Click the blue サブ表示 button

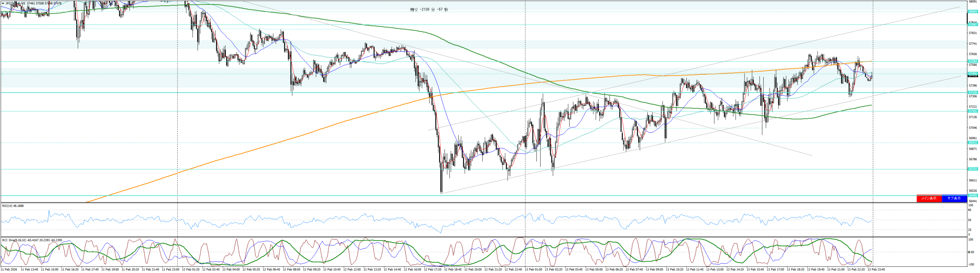954,198
